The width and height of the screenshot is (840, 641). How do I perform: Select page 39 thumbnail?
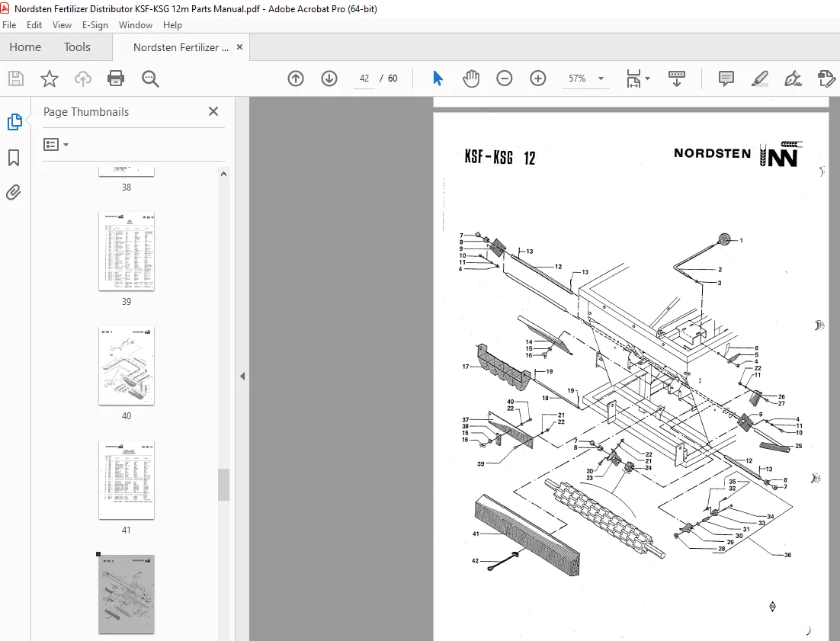click(x=127, y=252)
